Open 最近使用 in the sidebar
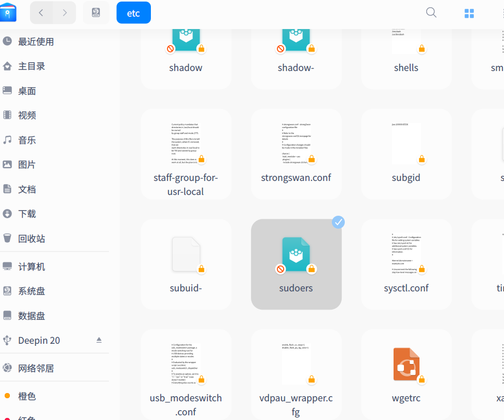Screen dimensions: 504x420 point(54,41)
